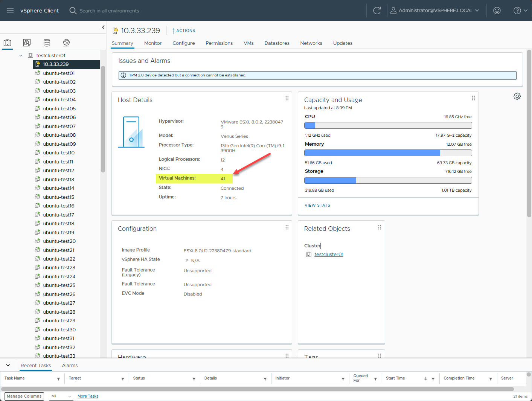Select ubuntu-test15 in the inventory tree
Viewport: 532px width, 401px height.
(58, 197)
